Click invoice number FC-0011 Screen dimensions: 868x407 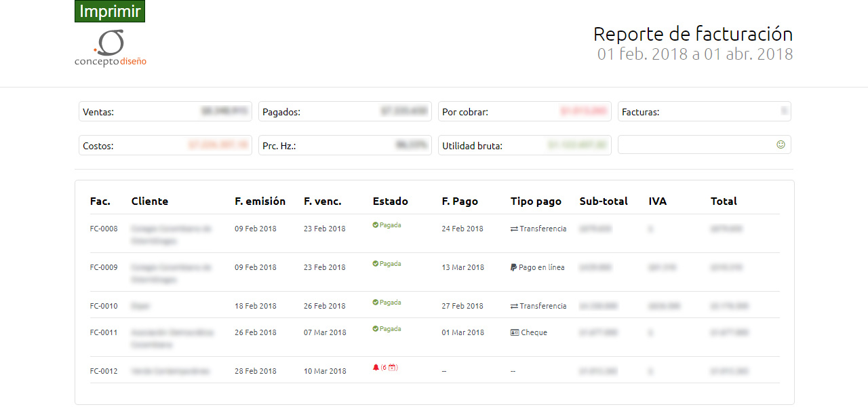104,333
